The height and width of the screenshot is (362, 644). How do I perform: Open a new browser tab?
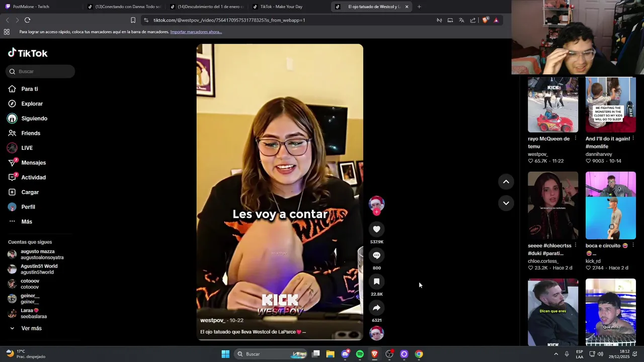tap(419, 7)
